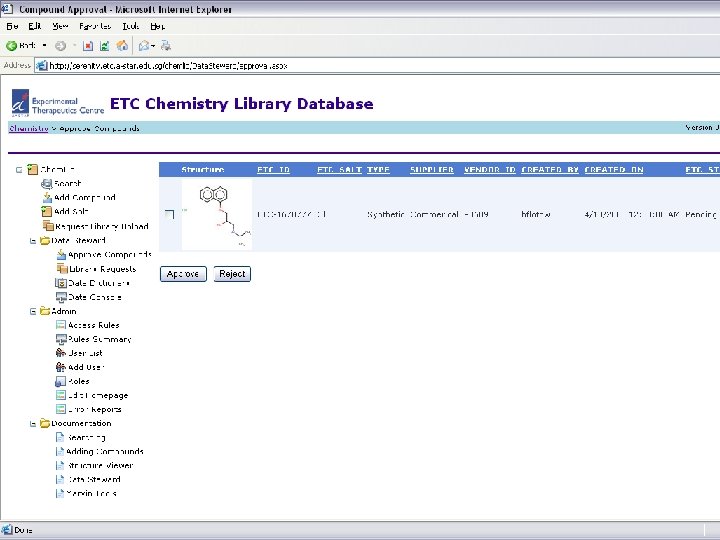Click the User List tree icon
The width and height of the screenshot is (720, 540).
point(61,353)
